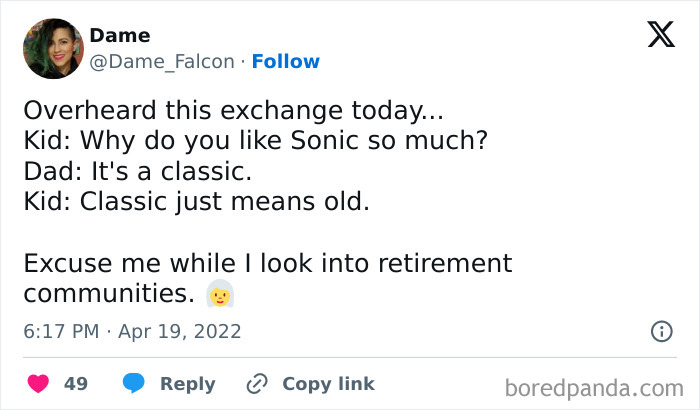
Task: Click the 'Classic just means old' line
Action: (196, 200)
